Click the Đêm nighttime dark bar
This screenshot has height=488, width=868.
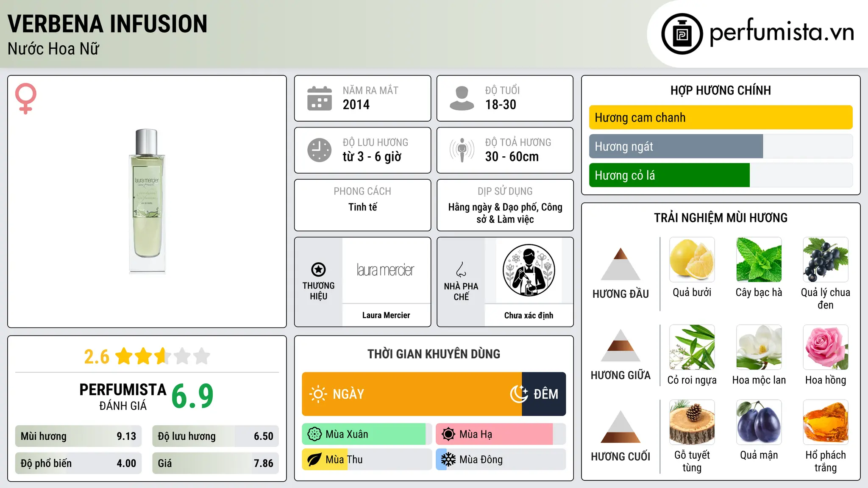[544, 394]
